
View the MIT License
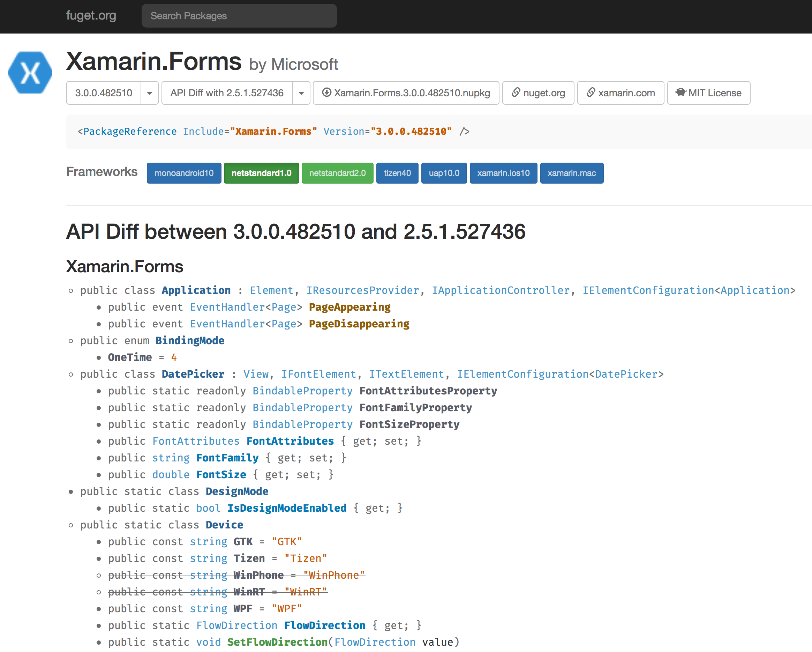(709, 93)
